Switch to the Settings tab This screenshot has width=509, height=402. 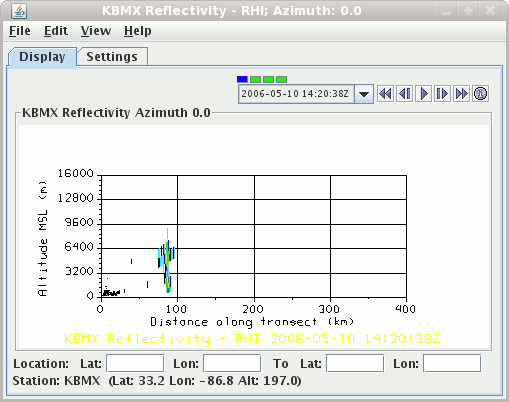click(x=112, y=57)
